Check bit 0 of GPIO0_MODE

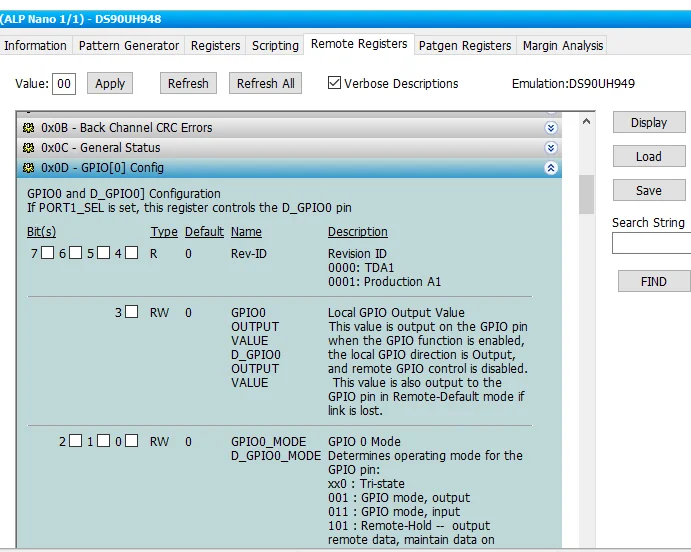click(x=131, y=441)
